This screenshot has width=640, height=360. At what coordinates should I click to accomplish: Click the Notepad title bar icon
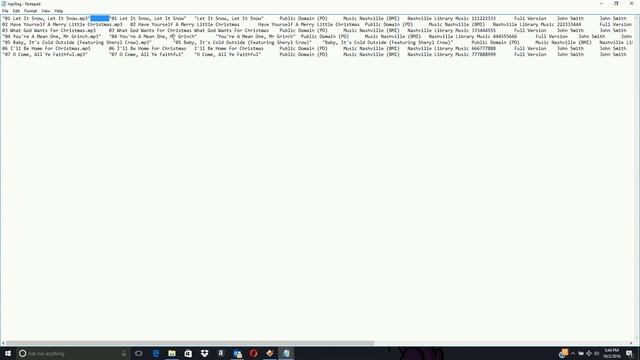[x=4, y=4]
